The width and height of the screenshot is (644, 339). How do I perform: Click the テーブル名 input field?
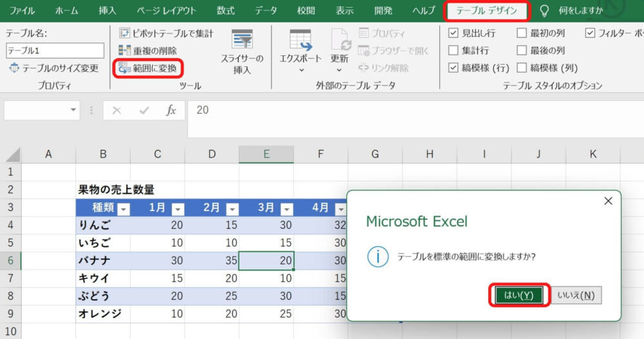coord(55,50)
